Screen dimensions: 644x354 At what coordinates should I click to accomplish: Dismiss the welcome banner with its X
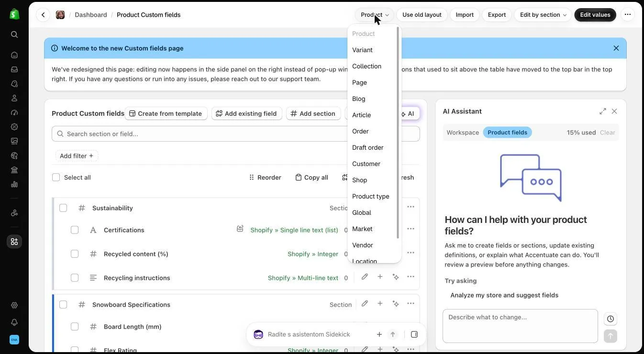[x=616, y=48]
